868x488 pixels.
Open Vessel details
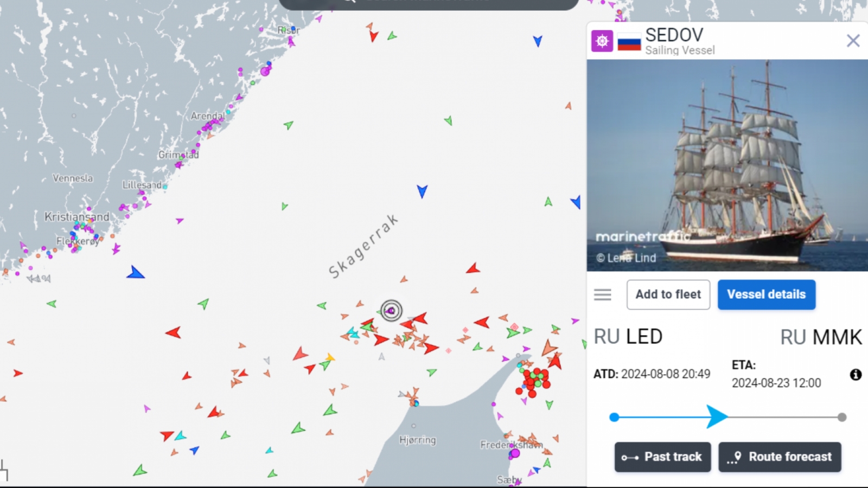766,294
